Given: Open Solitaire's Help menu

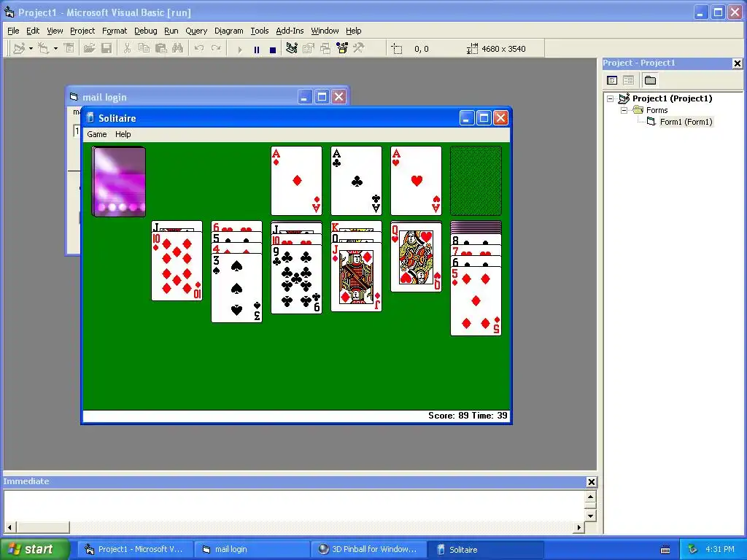Looking at the screenshot, I should coord(123,134).
